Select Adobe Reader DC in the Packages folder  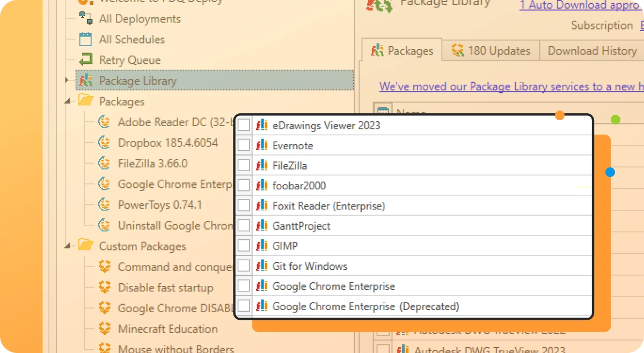(175, 122)
